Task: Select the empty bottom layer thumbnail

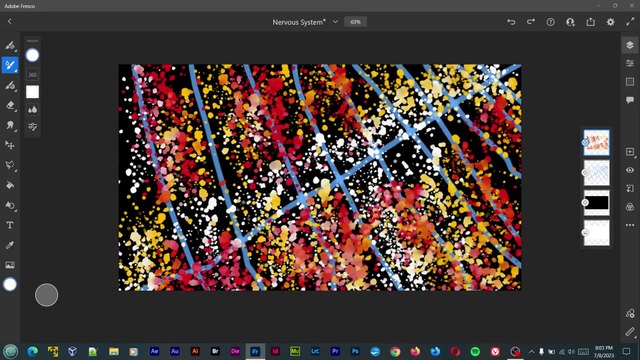Action: coord(596,233)
